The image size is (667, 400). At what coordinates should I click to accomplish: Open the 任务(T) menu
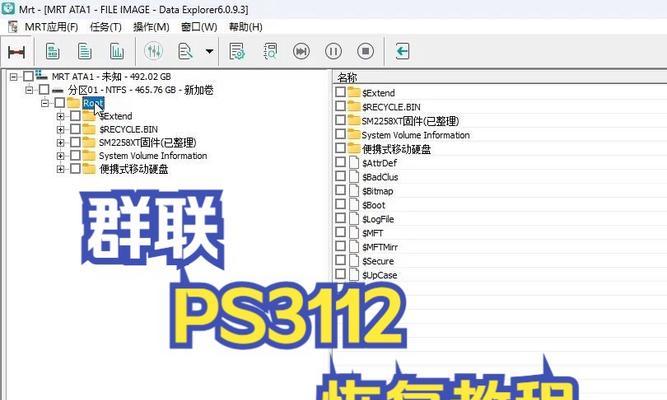click(x=105, y=27)
